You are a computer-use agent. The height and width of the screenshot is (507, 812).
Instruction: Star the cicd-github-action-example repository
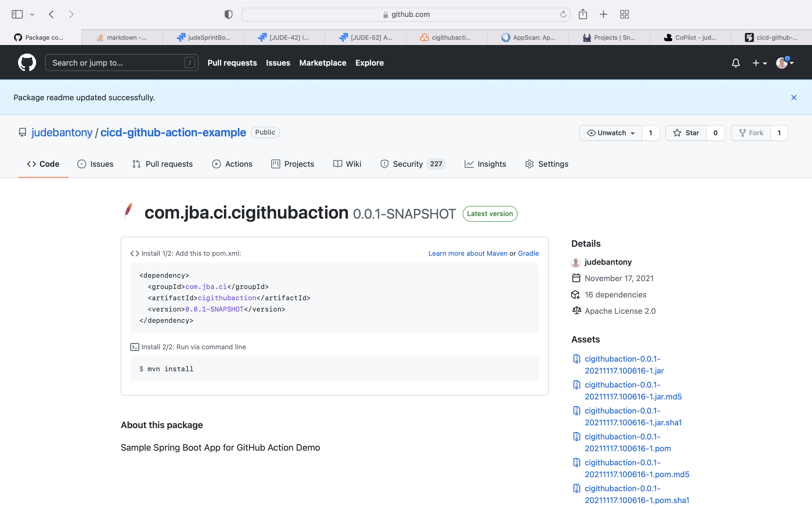686,133
